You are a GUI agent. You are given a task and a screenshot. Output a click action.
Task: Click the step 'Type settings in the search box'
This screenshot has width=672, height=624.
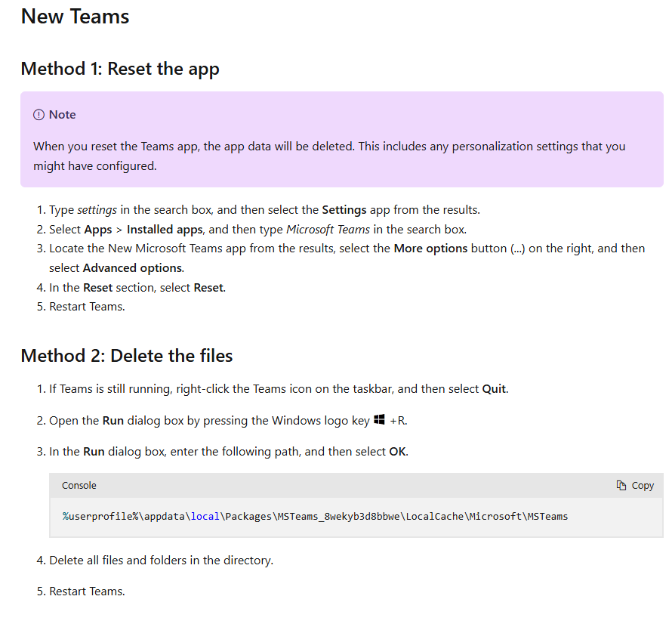tap(264, 210)
